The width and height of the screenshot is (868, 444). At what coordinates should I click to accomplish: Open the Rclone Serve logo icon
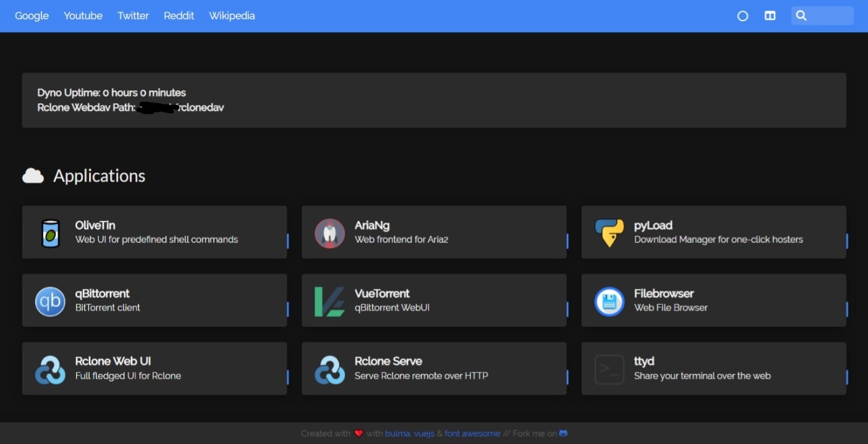330,370
